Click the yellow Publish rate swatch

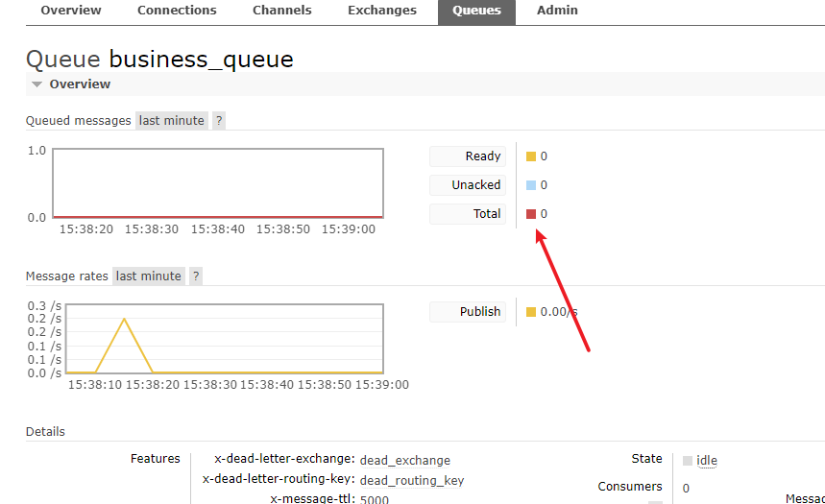coord(531,312)
